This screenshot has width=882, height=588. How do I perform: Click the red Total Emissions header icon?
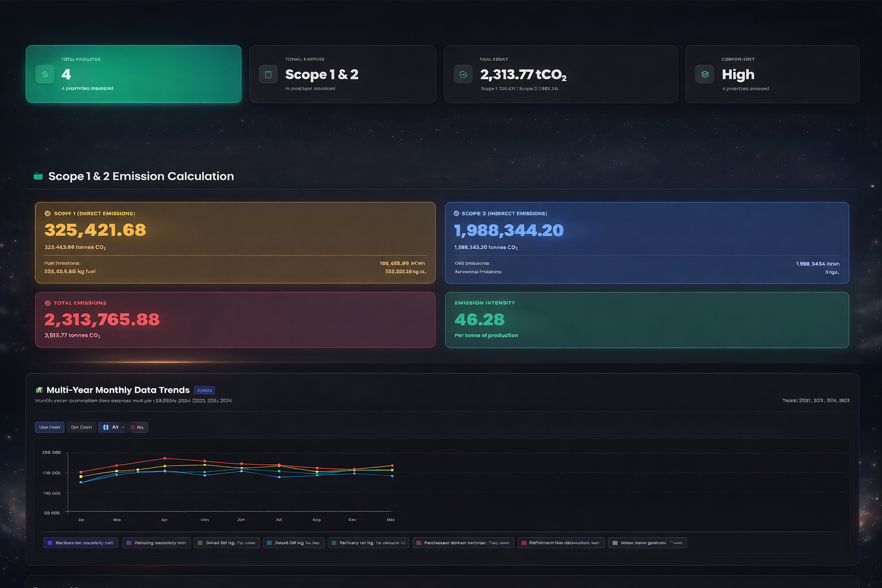pos(48,303)
